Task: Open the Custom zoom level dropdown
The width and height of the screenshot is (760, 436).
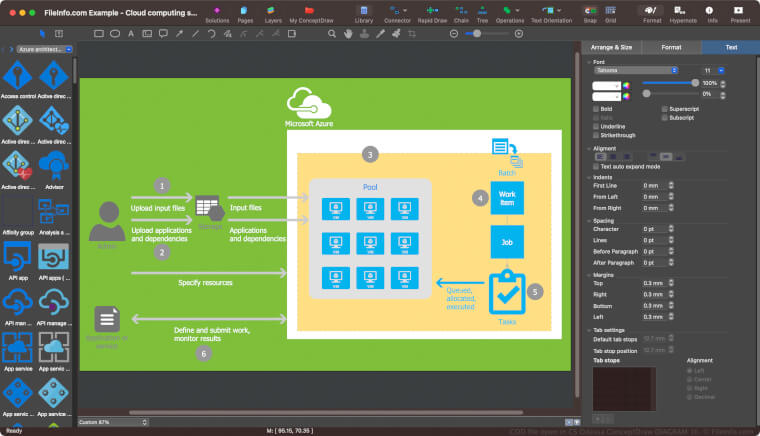Action: tap(113, 422)
